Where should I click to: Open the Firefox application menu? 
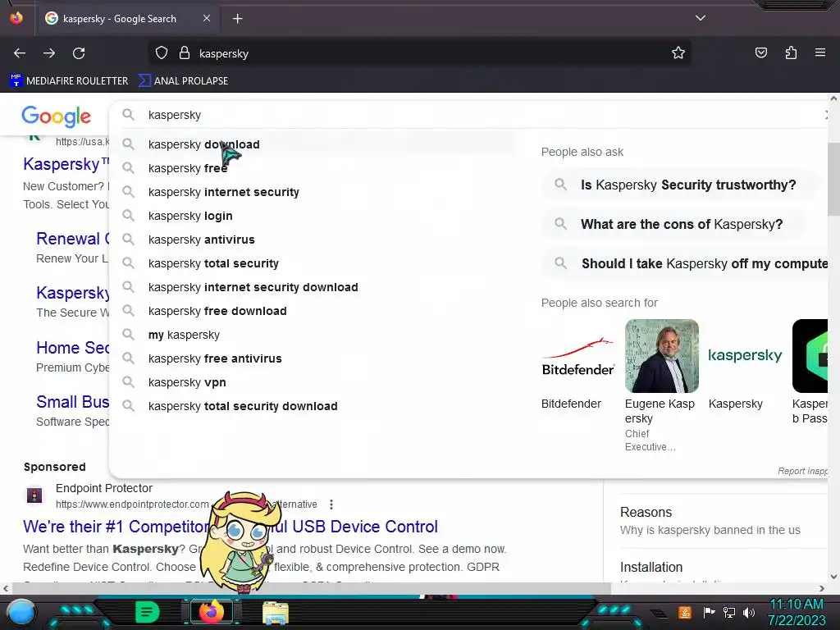click(819, 53)
